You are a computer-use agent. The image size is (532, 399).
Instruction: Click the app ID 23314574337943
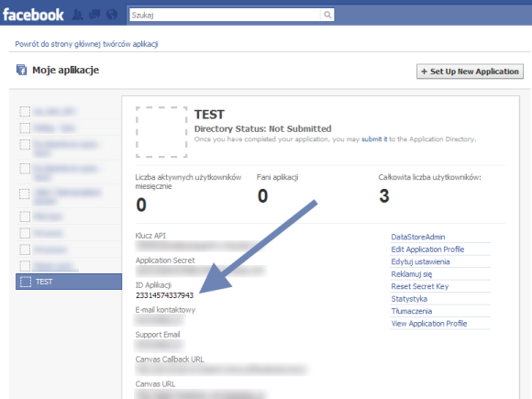tap(164, 295)
